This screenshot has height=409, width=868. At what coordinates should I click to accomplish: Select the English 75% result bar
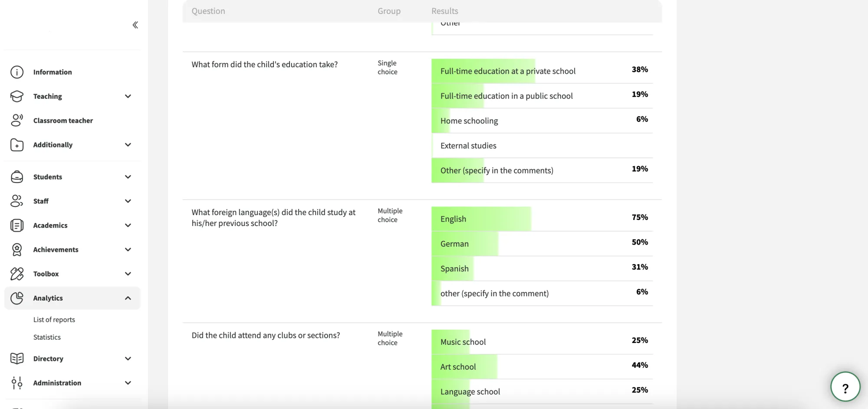click(542, 219)
